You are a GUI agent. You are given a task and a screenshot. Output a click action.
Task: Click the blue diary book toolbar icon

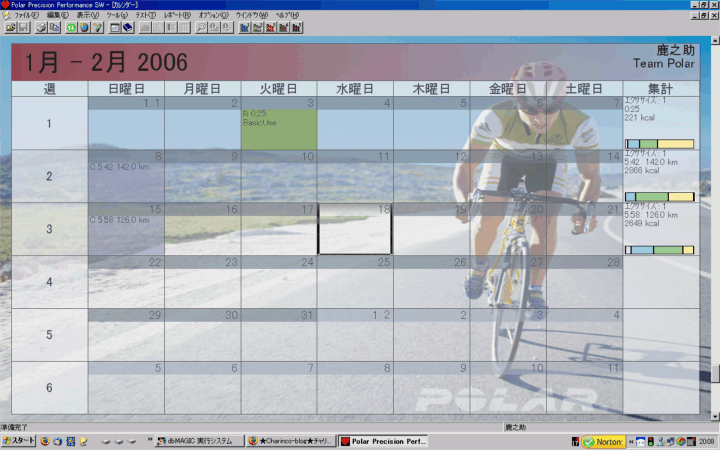(129, 28)
